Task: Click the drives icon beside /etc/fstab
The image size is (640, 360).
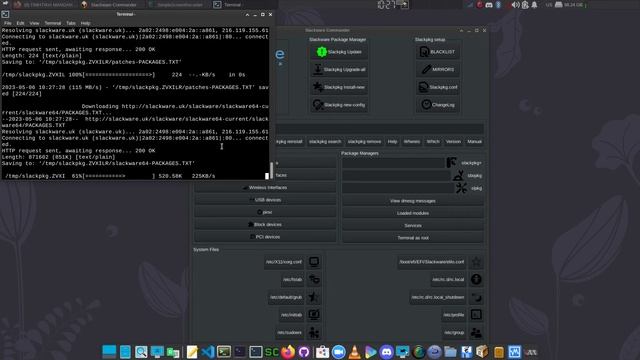Action: [x=314, y=280]
